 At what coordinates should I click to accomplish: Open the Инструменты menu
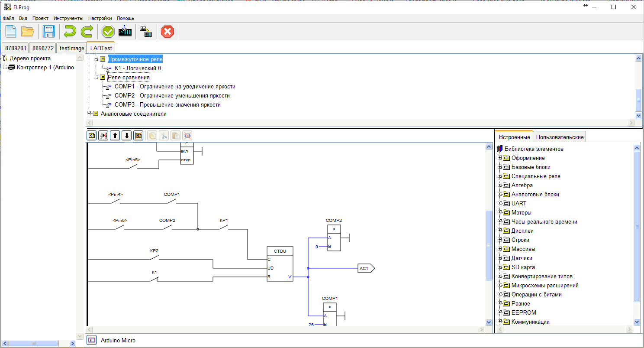(x=68, y=18)
